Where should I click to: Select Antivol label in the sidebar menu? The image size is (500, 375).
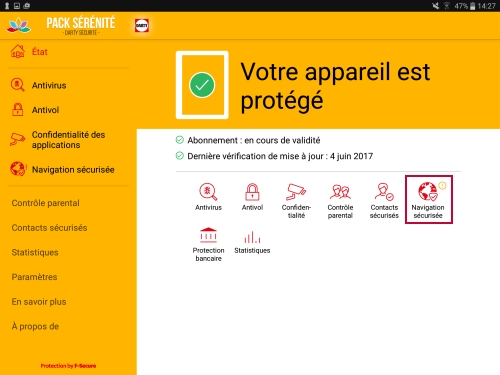[x=45, y=110]
